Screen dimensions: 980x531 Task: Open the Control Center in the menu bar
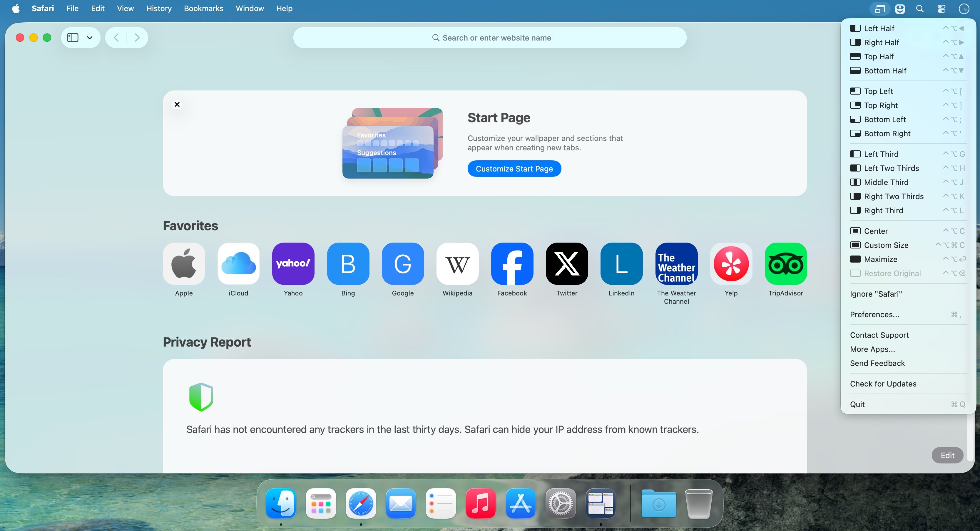pyautogui.click(x=941, y=9)
